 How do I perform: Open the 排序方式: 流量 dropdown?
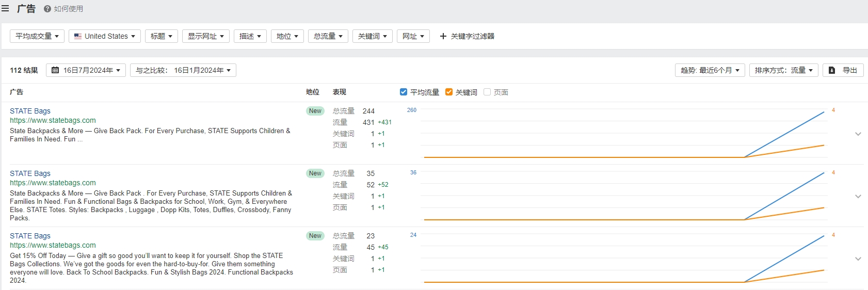pyautogui.click(x=784, y=70)
